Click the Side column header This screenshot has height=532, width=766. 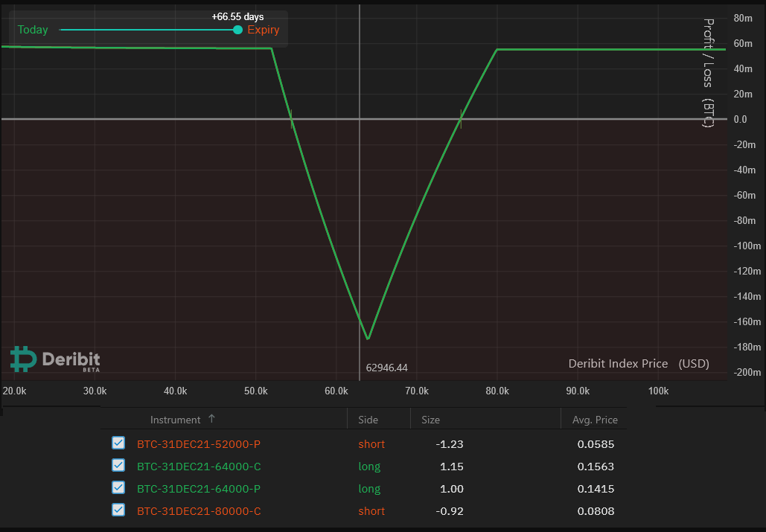point(368,420)
